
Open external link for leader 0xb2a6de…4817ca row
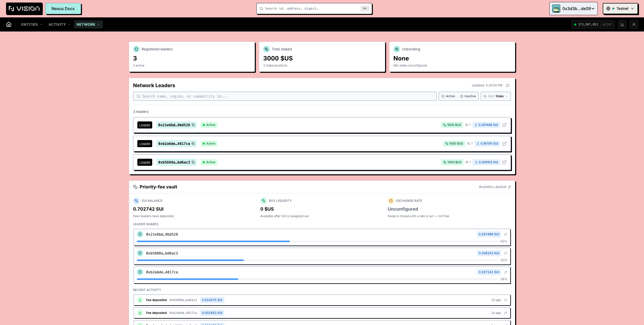[x=504, y=144]
